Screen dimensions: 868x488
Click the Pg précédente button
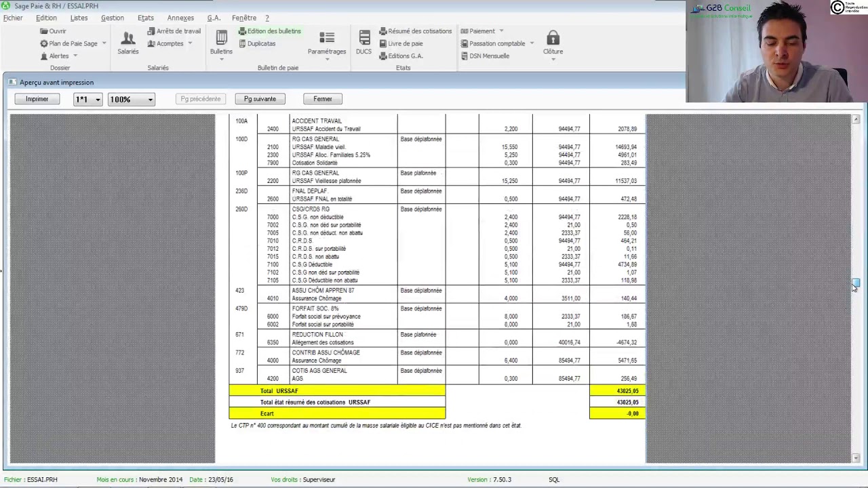pyautogui.click(x=201, y=99)
